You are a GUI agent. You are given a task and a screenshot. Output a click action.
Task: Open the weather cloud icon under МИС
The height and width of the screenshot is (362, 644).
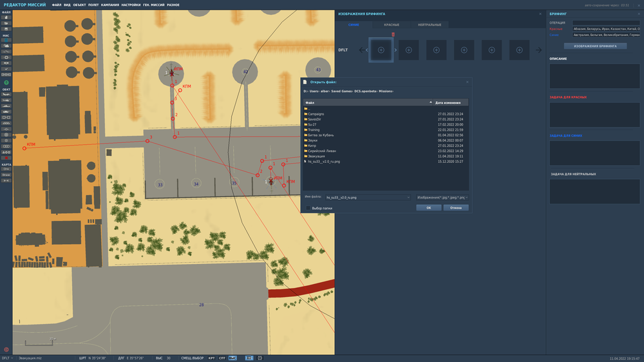click(6, 46)
